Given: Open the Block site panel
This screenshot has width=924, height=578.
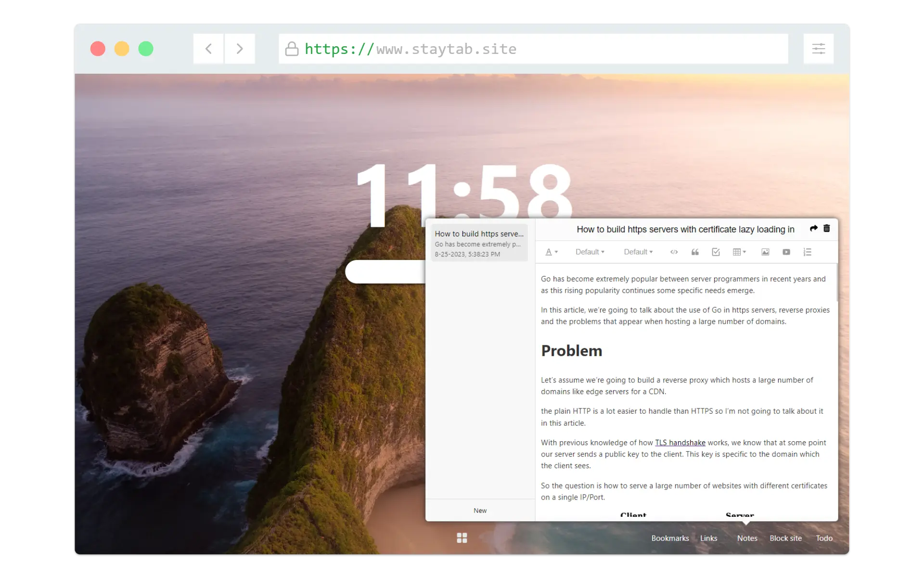Looking at the screenshot, I should [785, 538].
